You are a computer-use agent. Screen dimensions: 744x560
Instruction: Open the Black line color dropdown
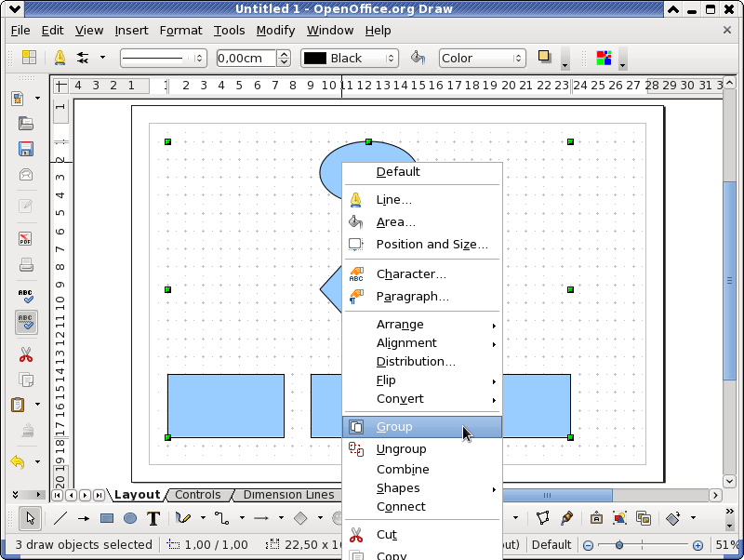pos(350,59)
